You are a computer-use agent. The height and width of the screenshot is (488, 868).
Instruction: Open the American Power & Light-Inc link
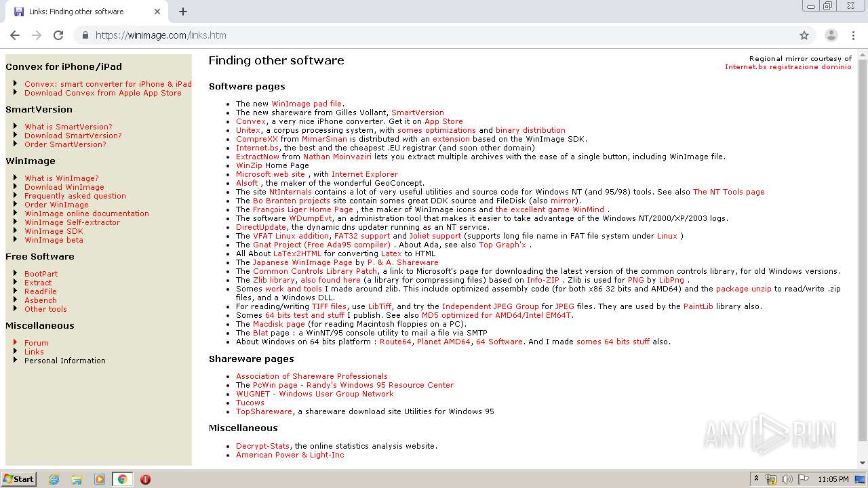290,455
